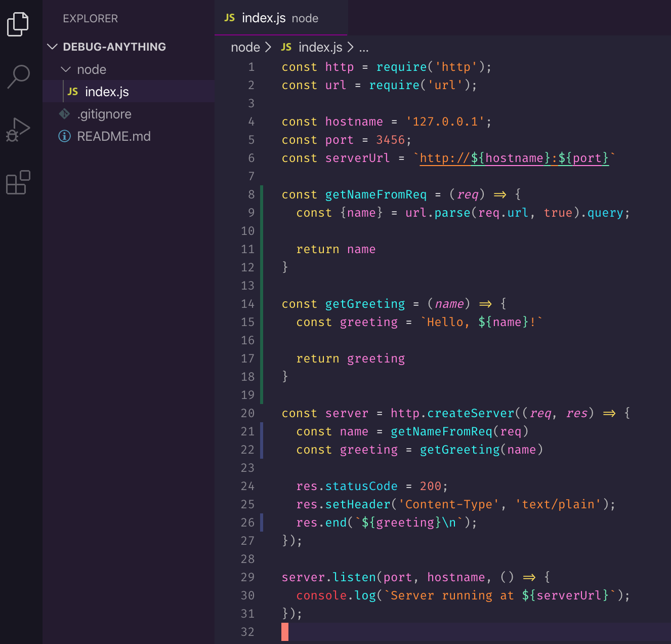
Task: Click the JS icon on the index.js tab
Action: (x=229, y=18)
